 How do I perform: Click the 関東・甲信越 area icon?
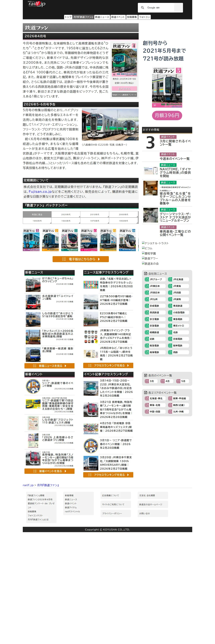[170, 399]
